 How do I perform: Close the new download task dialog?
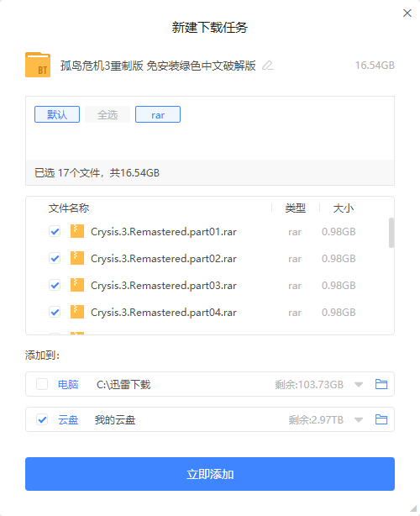click(407, 13)
